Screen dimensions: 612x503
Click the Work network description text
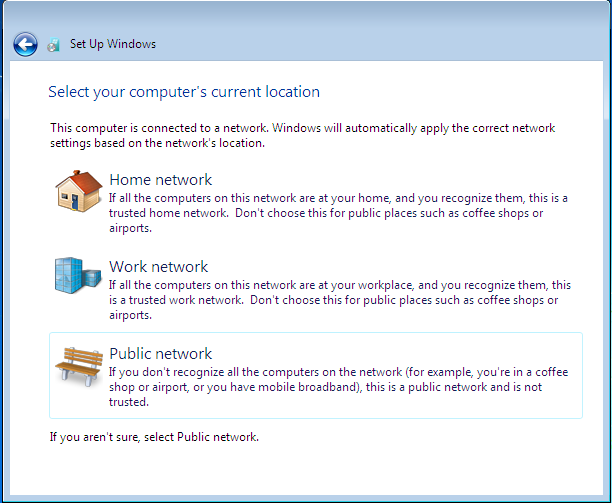340,300
